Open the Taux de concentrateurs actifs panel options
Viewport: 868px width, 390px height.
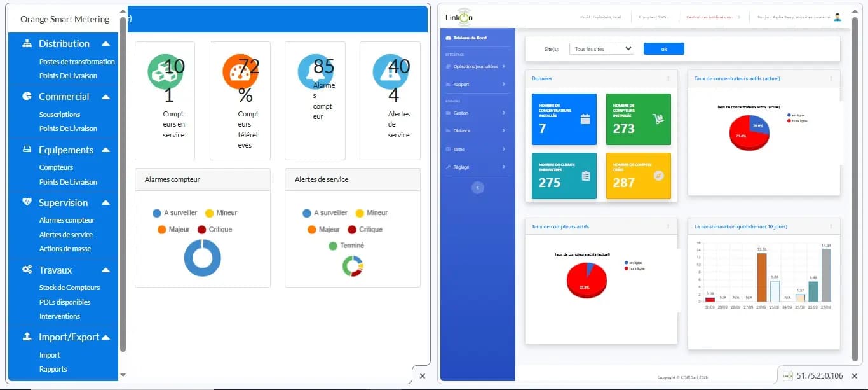pos(831,79)
